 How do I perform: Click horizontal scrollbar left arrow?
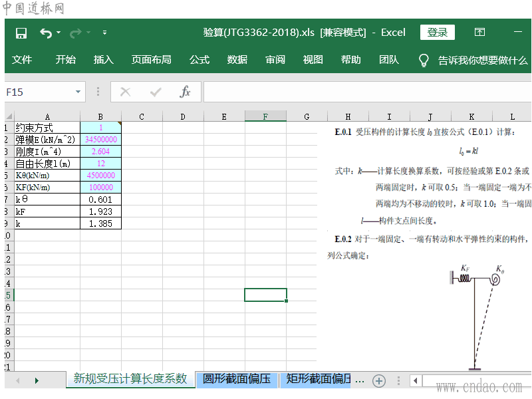(415, 380)
